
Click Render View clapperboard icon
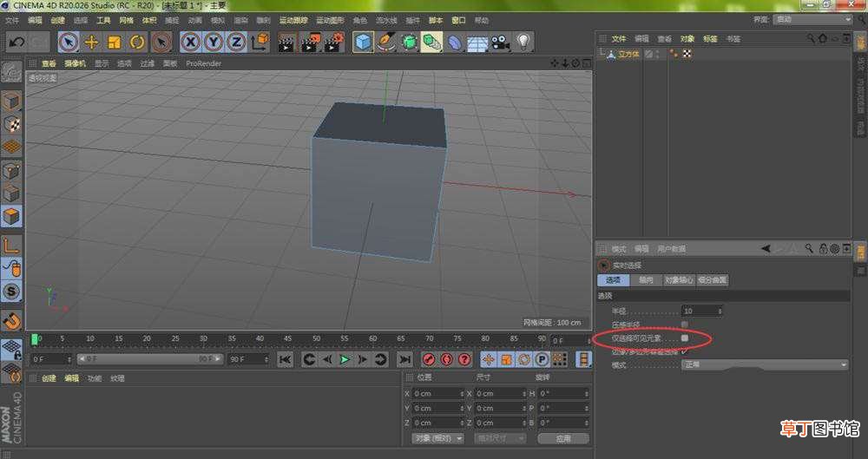286,43
